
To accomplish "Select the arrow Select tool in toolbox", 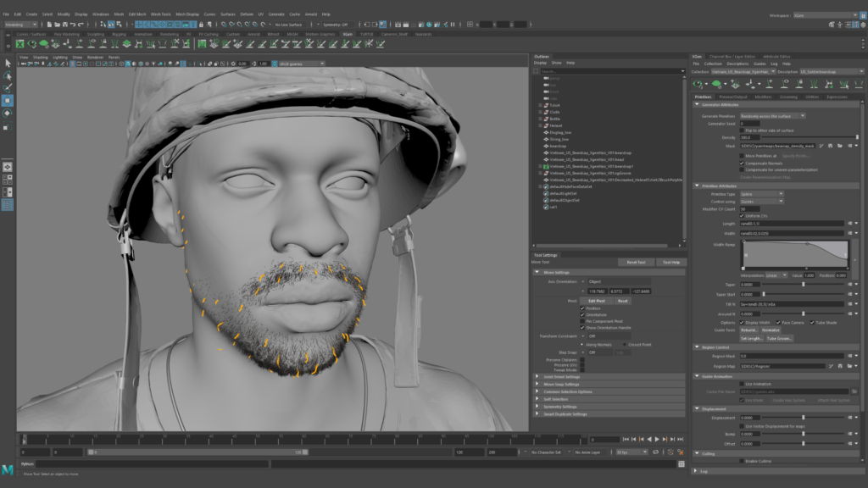I will click(x=8, y=64).
